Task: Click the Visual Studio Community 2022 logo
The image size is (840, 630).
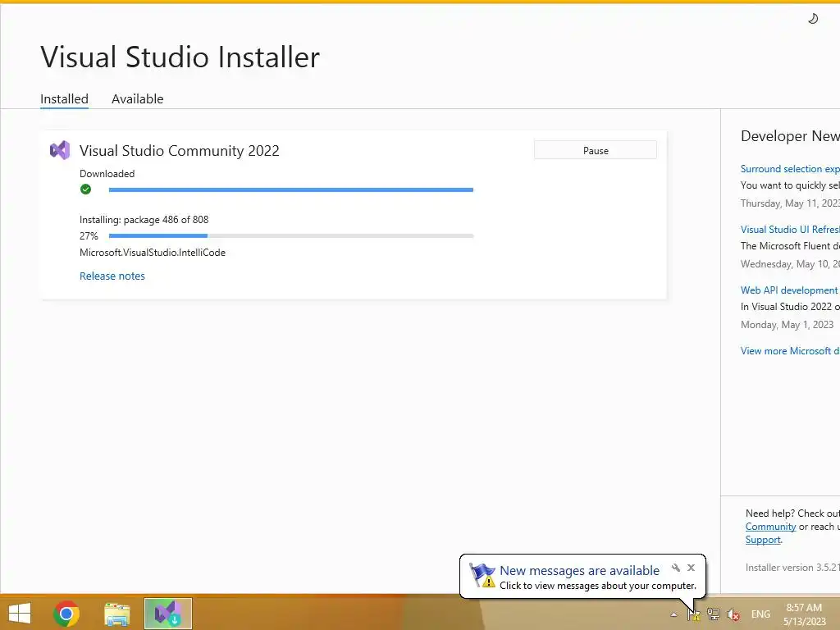Action: coord(60,151)
